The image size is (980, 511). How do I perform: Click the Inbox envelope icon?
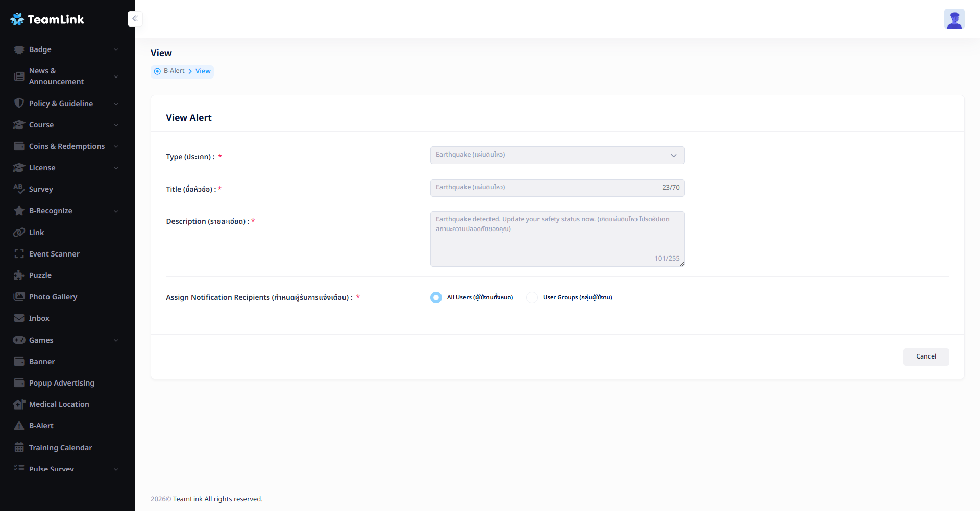click(x=19, y=318)
